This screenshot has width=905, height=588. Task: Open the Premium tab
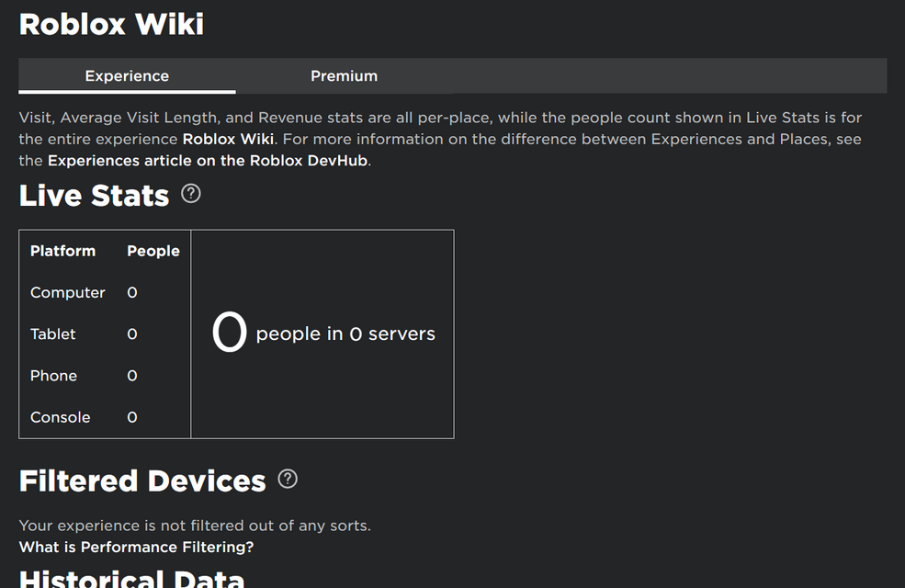[344, 76]
